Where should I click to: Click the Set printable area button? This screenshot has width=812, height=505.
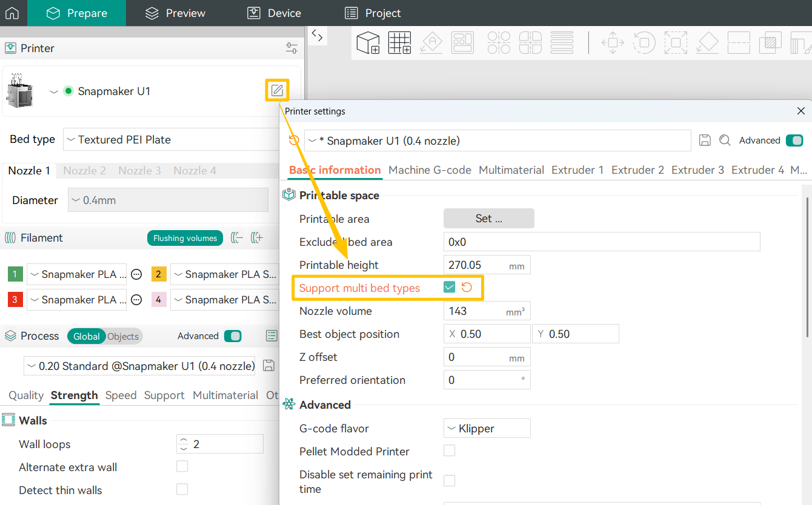tap(488, 219)
